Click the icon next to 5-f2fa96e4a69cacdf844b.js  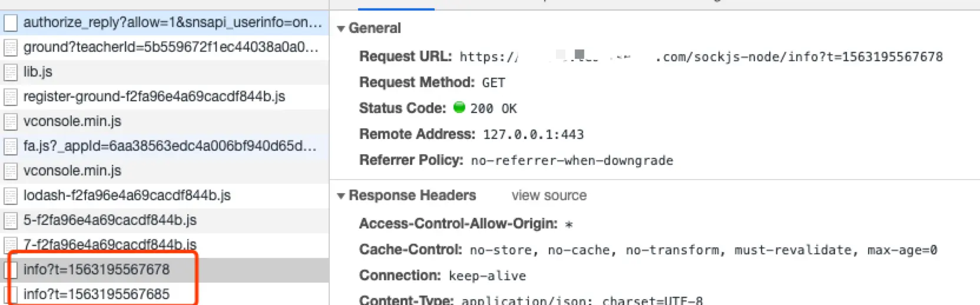coord(11,220)
